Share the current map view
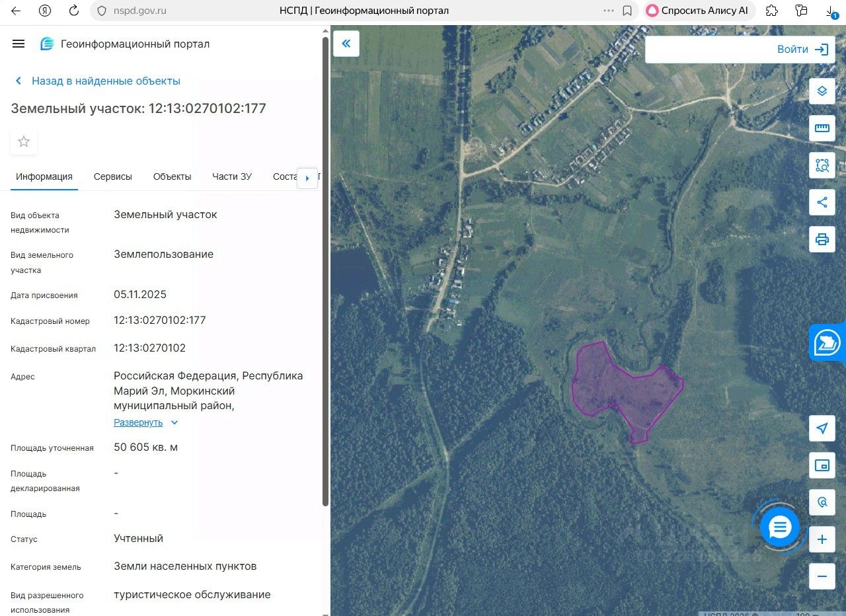 pyautogui.click(x=822, y=202)
